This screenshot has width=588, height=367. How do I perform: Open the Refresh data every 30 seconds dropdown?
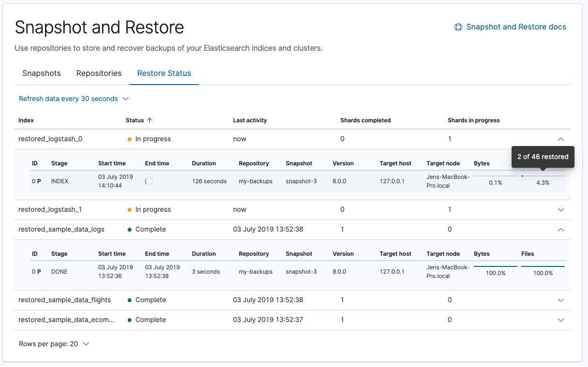coord(73,98)
